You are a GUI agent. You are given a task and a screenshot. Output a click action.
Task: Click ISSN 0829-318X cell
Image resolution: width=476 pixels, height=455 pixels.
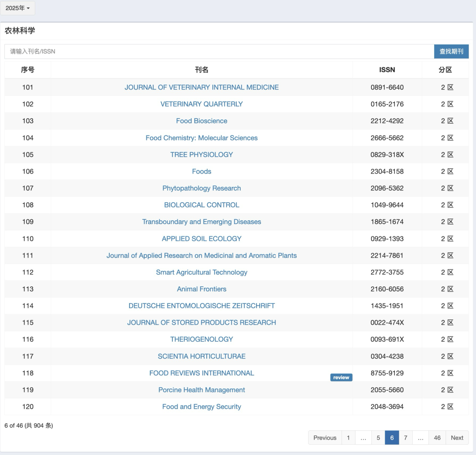[387, 155]
